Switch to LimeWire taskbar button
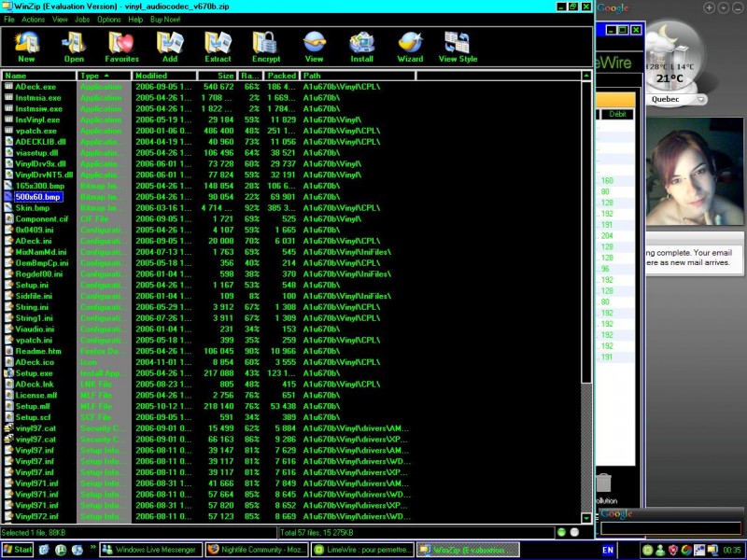 pos(362,550)
